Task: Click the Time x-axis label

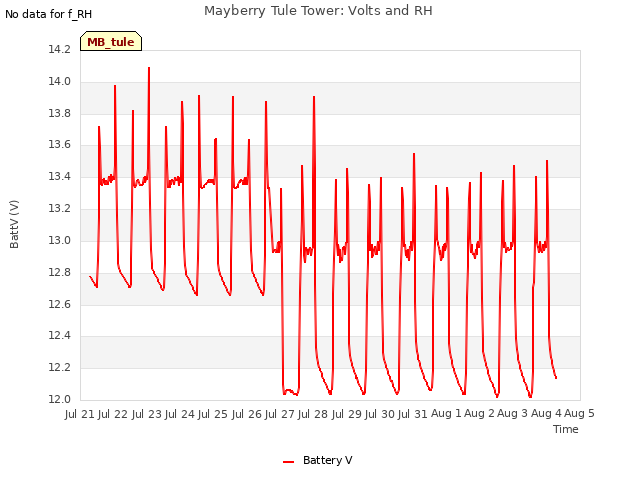Action: (x=565, y=429)
